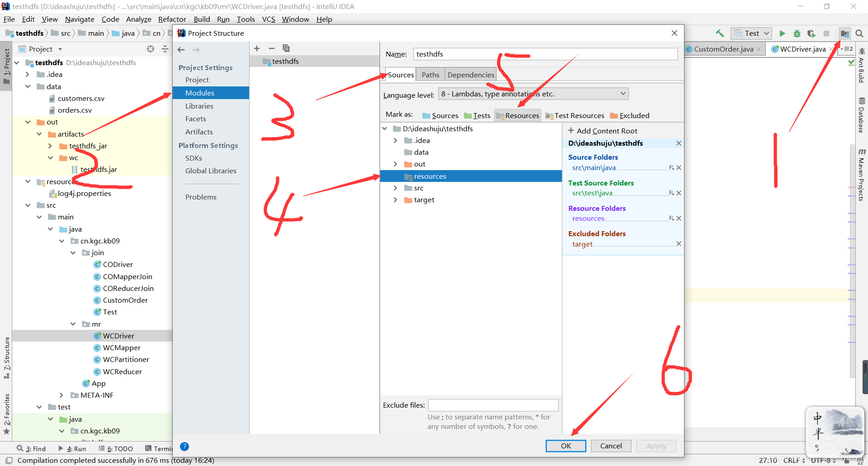Unmark src\main\java source folder
Image resolution: width=868 pixels, height=466 pixels.
pos(679,168)
